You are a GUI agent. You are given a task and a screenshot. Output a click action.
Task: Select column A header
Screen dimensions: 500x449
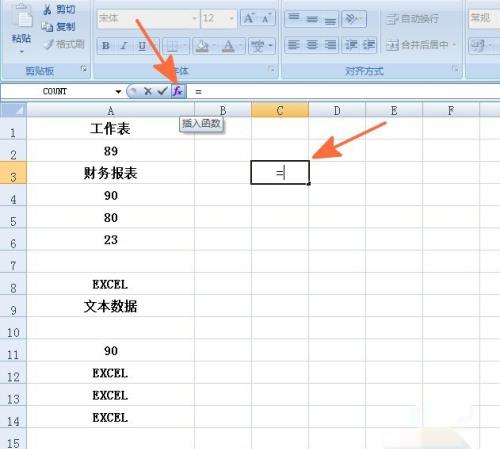tap(111, 110)
